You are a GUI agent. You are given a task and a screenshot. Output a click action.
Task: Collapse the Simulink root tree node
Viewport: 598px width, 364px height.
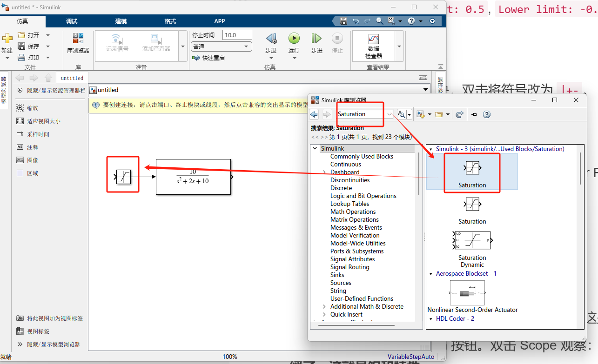point(315,148)
